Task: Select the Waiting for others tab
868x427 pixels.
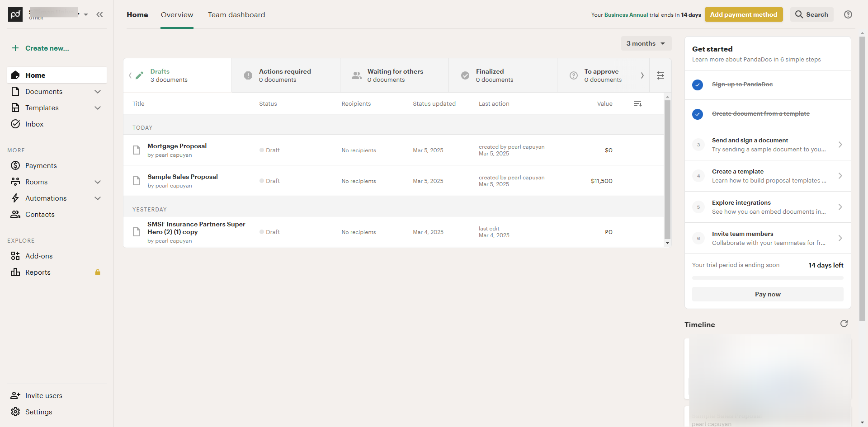Action: tap(394, 75)
